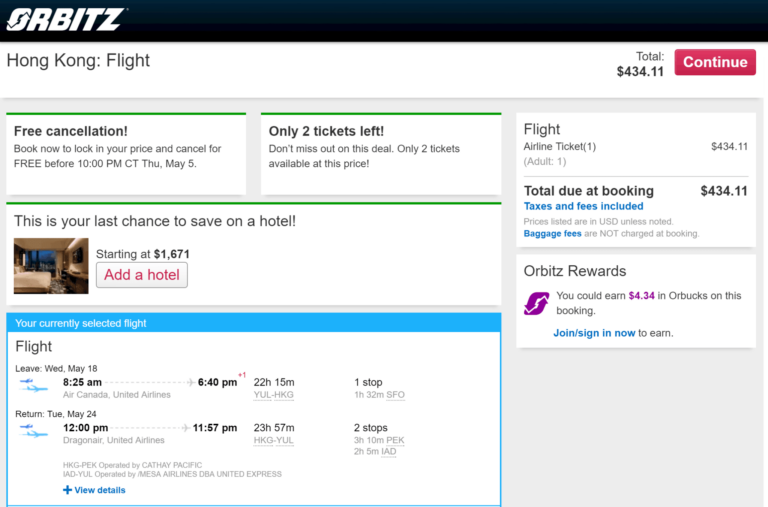Click the $4.34 Orbucks amount

click(641, 296)
